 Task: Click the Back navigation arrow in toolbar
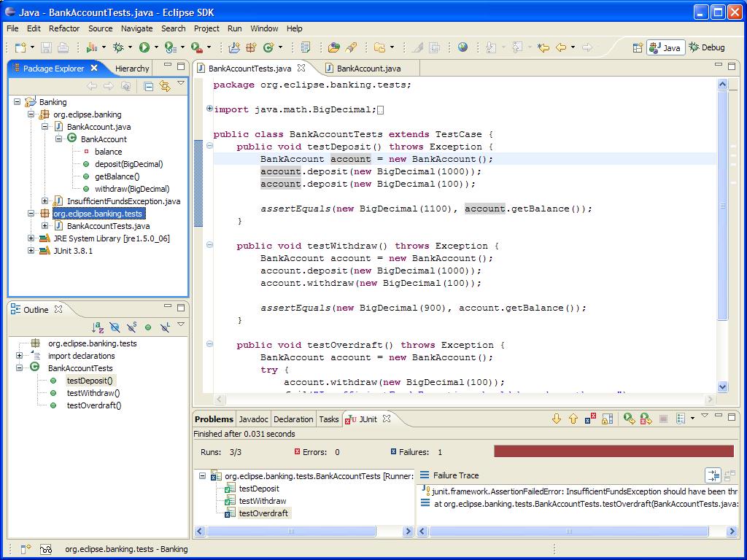[x=561, y=47]
